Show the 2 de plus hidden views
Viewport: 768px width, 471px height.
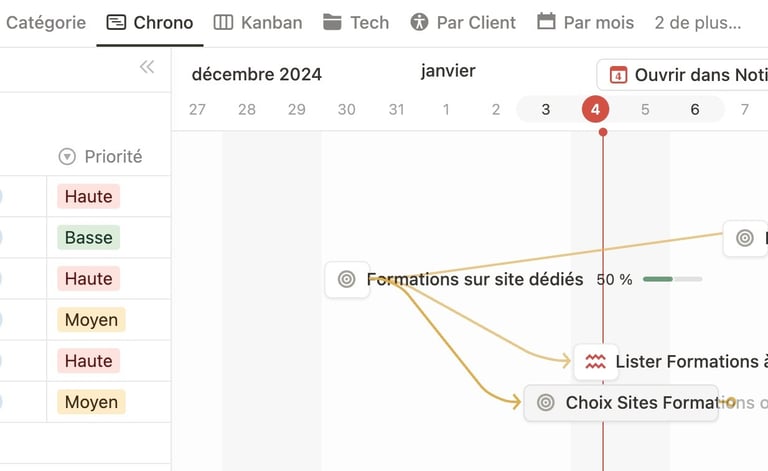point(697,23)
